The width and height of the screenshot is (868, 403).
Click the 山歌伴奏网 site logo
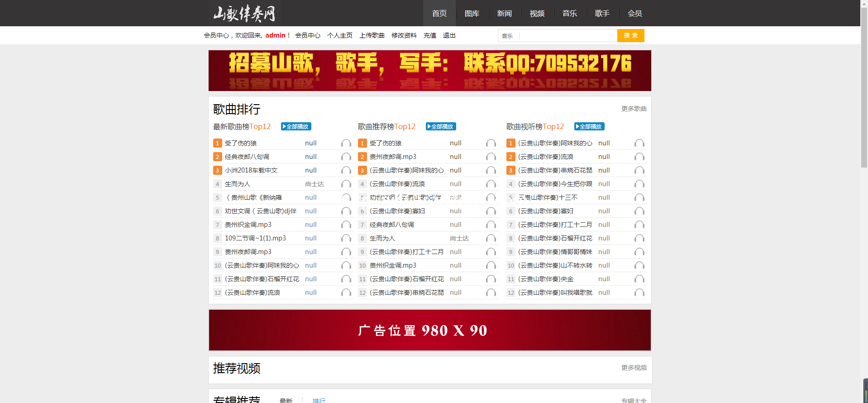(244, 14)
